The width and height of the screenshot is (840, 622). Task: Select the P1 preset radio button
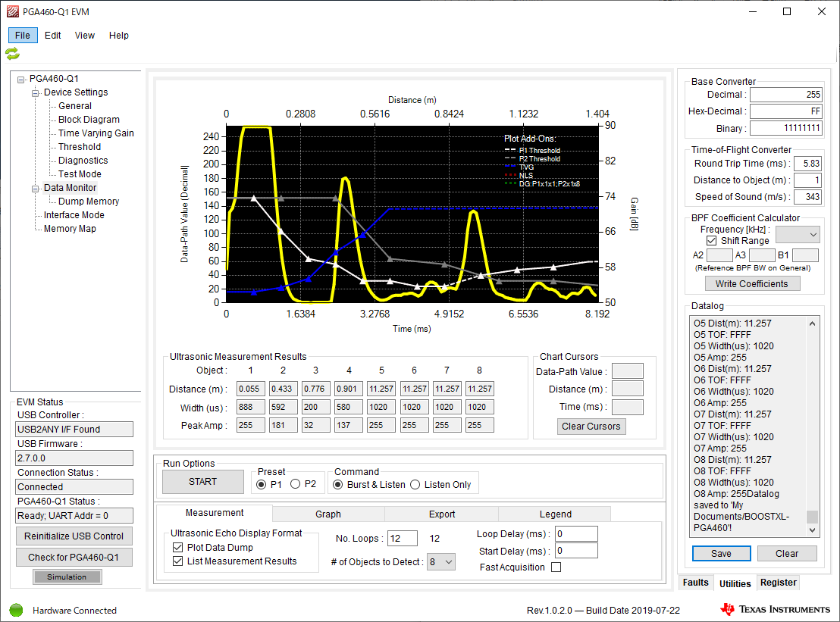(262, 484)
